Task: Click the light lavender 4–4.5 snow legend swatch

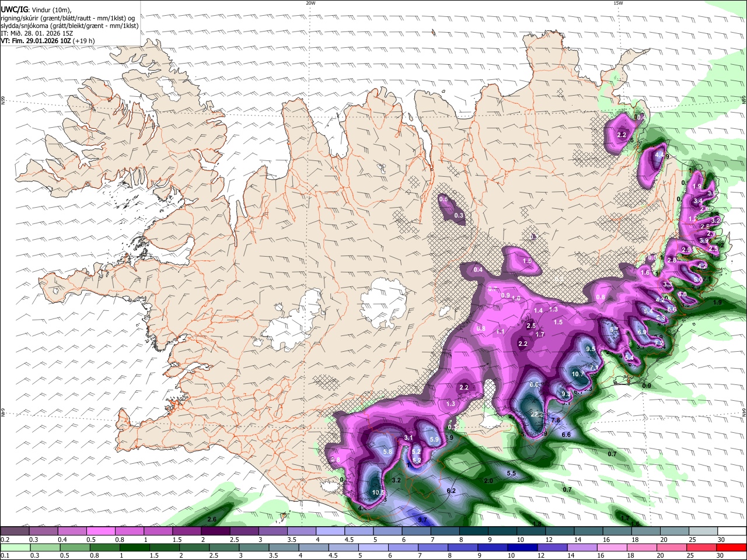Action: pos(330,531)
